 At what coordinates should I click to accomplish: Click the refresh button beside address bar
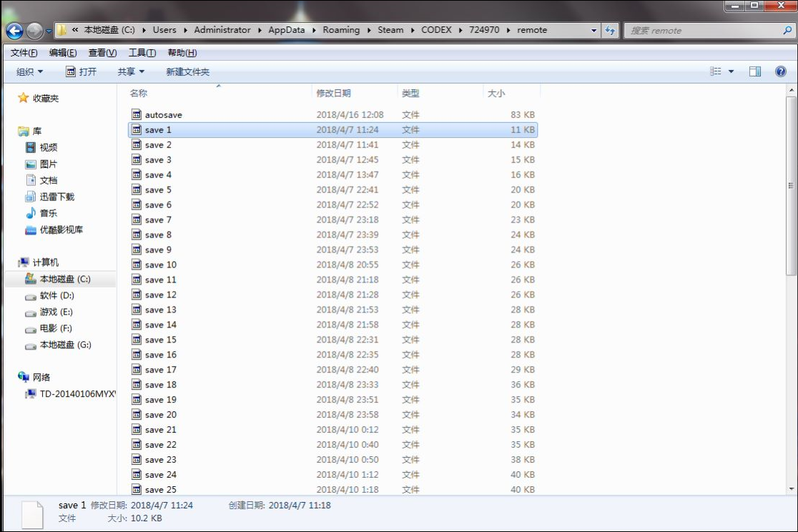coord(610,31)
